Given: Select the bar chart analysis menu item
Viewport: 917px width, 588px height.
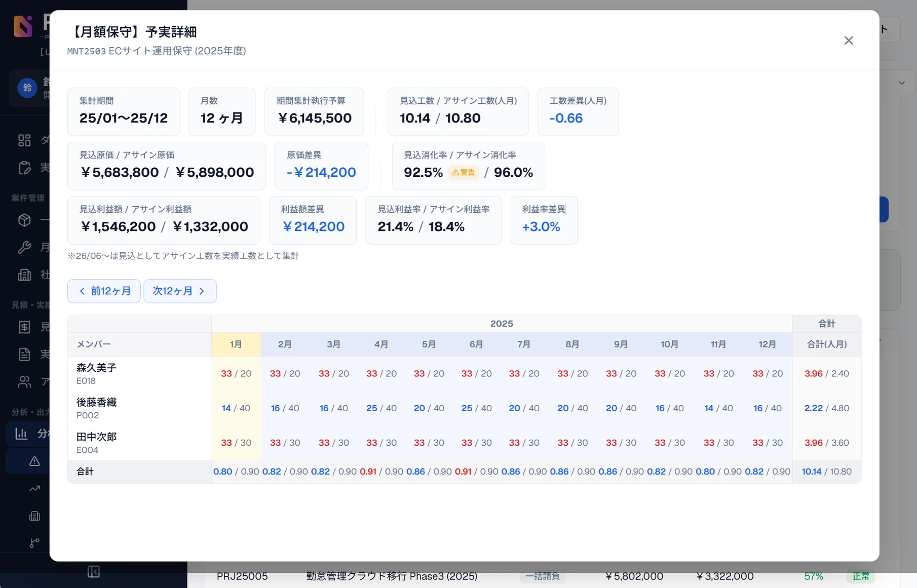Looking at the screenshot, I should click(x=28, y=434).
